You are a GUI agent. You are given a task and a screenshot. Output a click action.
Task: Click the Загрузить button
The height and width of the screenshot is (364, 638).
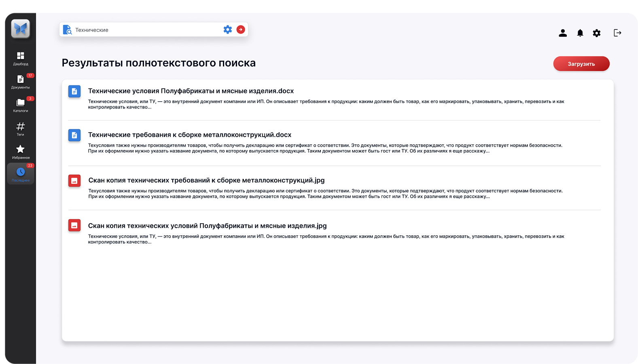(x=581, y=64)
